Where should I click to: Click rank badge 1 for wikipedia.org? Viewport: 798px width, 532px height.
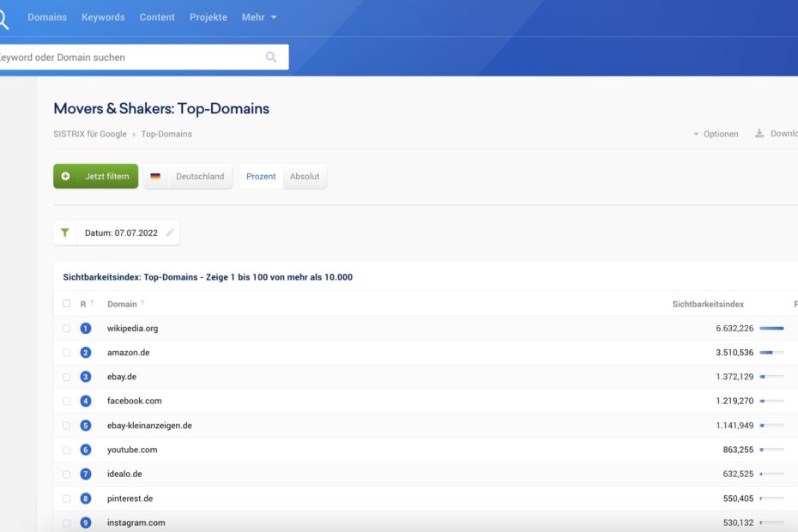(x=86, y=329)
